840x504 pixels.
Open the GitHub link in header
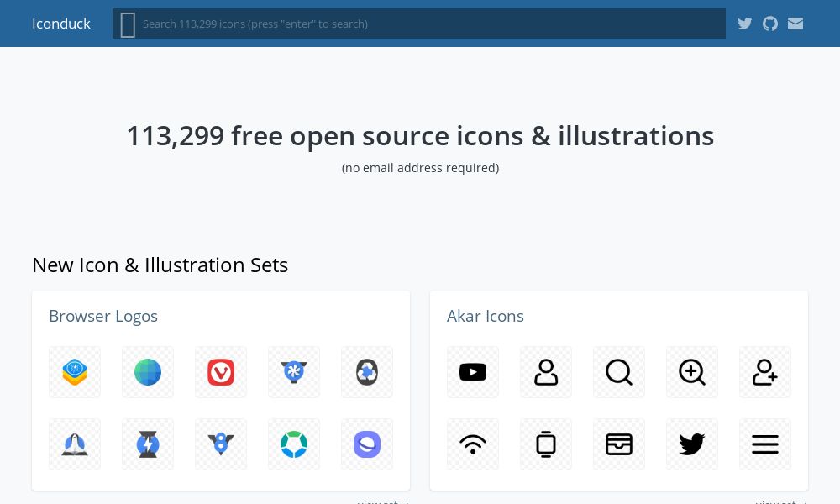coord(769,24)
